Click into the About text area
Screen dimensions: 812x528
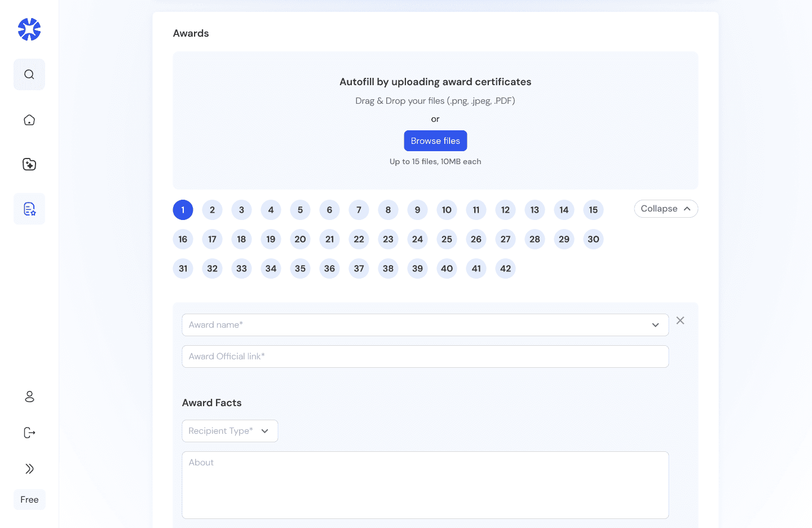[x=425, y=485]
